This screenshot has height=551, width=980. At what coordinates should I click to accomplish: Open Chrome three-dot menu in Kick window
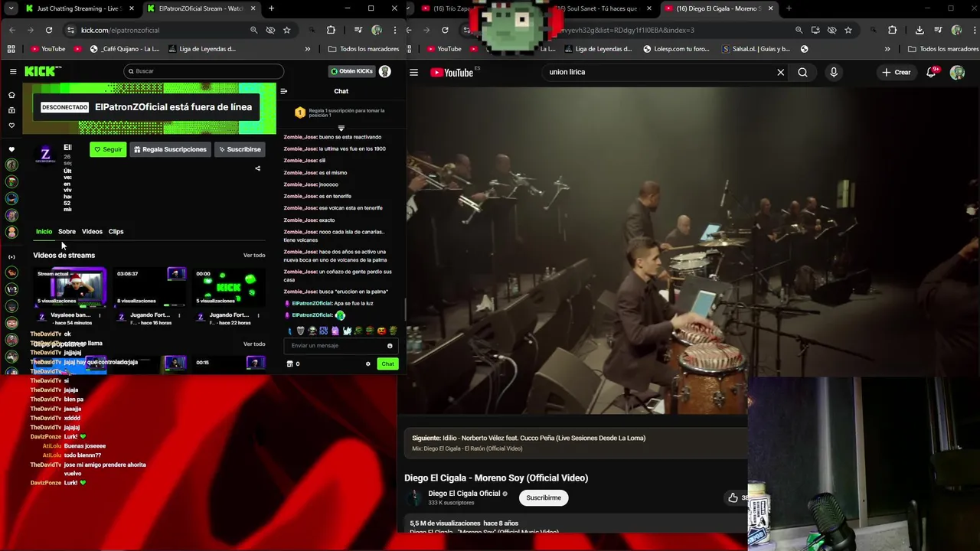(x=394, y=30)
